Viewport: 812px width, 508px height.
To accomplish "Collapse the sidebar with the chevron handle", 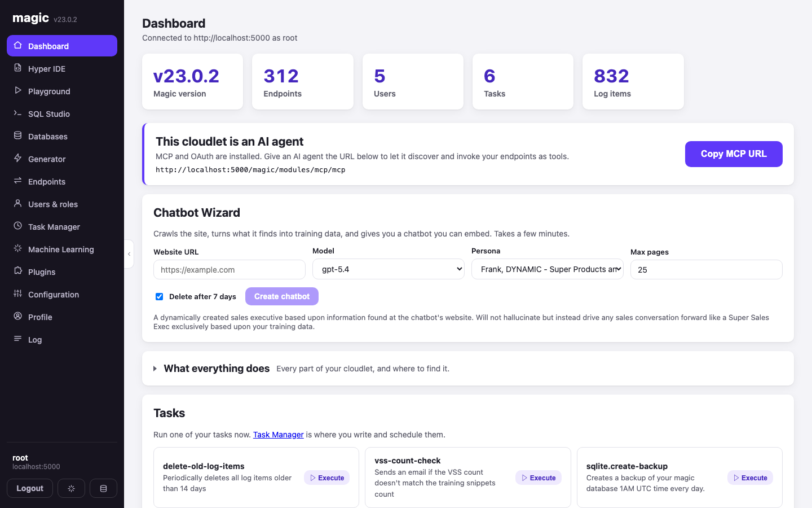I will (129, 254).
